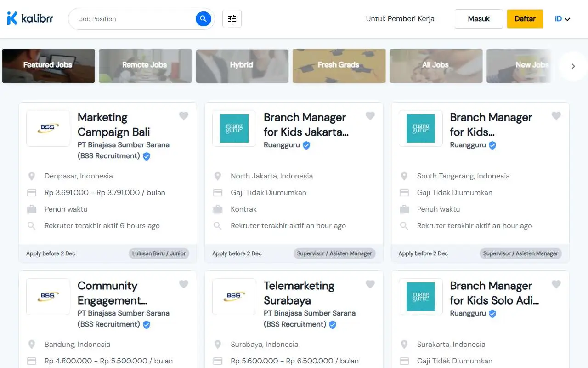Viewport: 588px width, 368px height.
Task: Click BSS logo on Telemarketing Surabaya card
Action: click(x=234, y=297)
